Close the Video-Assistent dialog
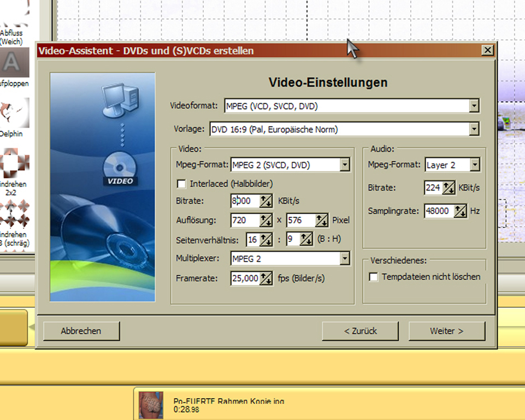Viewport: 525px width, 420px height. coord(488,50)
